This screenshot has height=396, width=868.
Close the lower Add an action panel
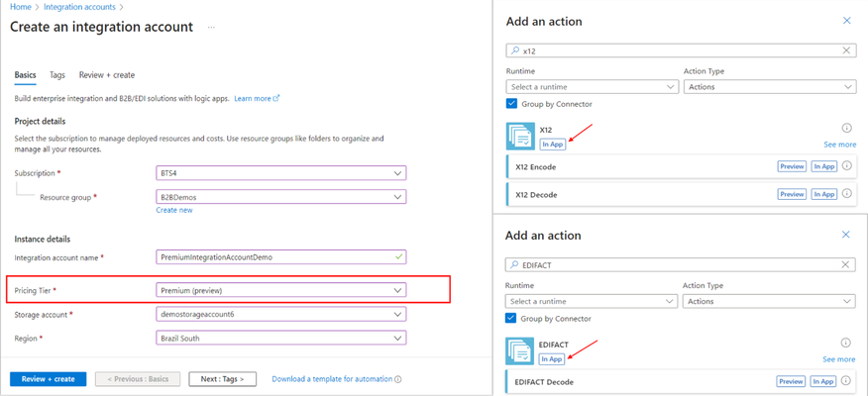pyautogui.click(x=845, y=235)
